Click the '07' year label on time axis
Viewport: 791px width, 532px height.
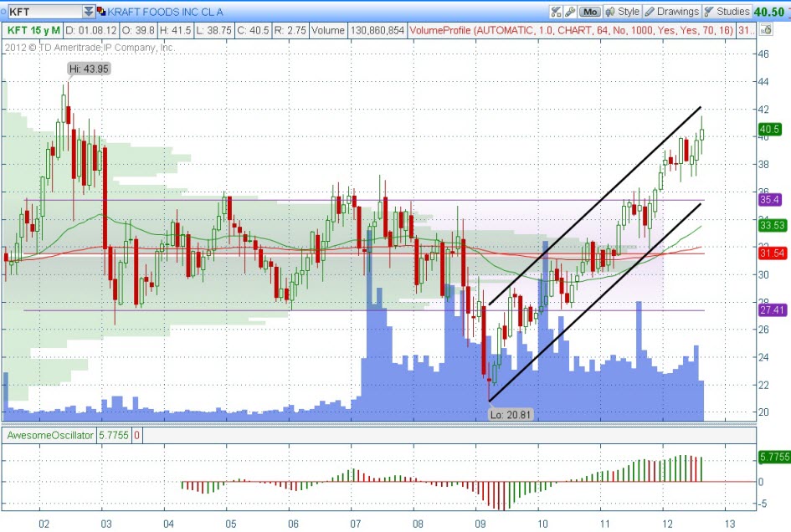356,524
